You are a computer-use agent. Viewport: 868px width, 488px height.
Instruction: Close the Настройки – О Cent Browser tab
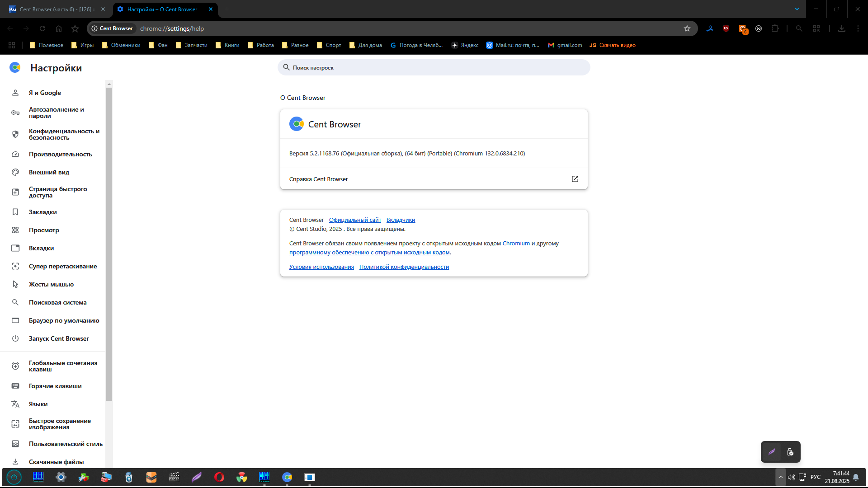(211, 9)
